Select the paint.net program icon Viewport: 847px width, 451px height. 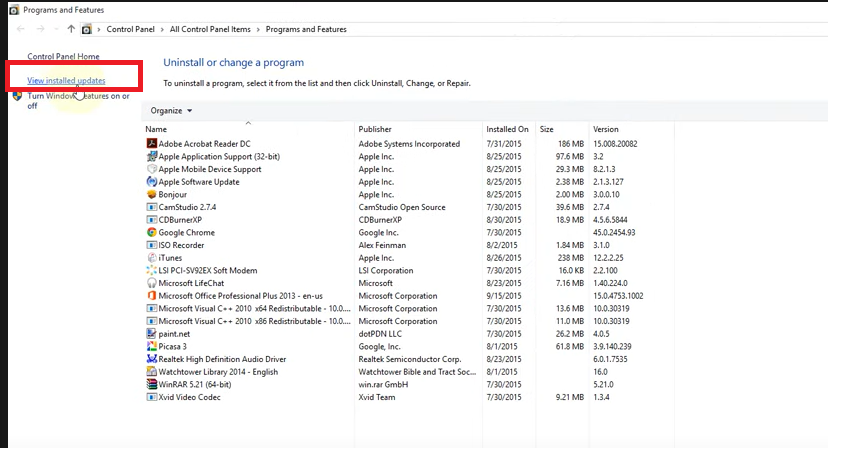[x=151, y=334]
